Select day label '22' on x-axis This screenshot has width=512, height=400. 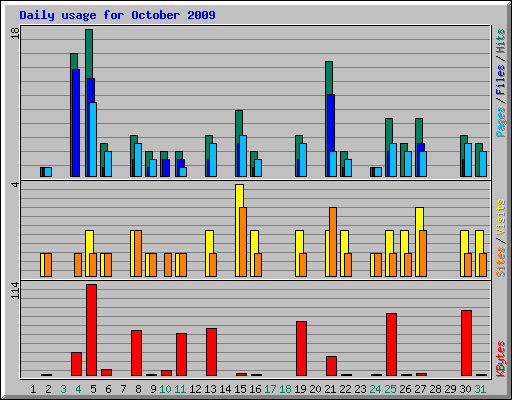345,389
